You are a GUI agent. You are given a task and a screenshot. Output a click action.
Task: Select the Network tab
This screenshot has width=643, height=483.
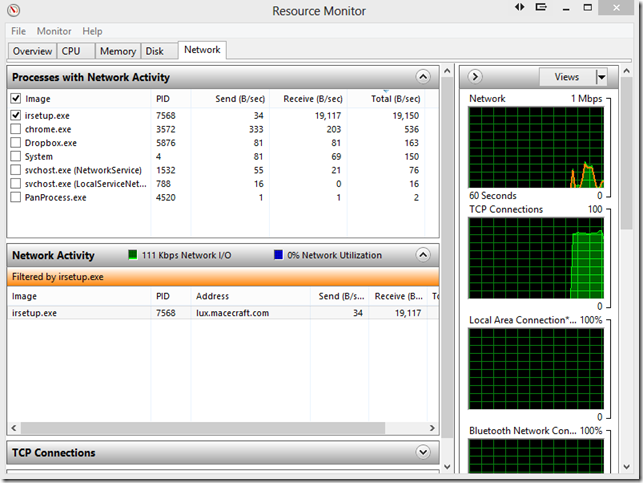coord(202,50)
